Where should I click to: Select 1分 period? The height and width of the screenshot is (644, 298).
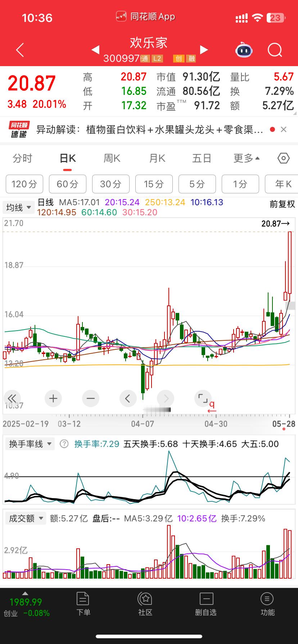(240, 184)
